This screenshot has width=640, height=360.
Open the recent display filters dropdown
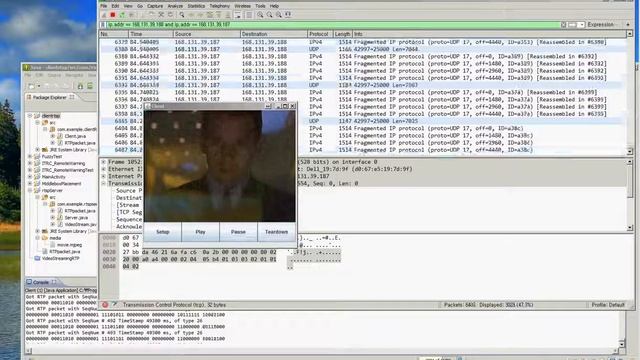coord(582,24)
